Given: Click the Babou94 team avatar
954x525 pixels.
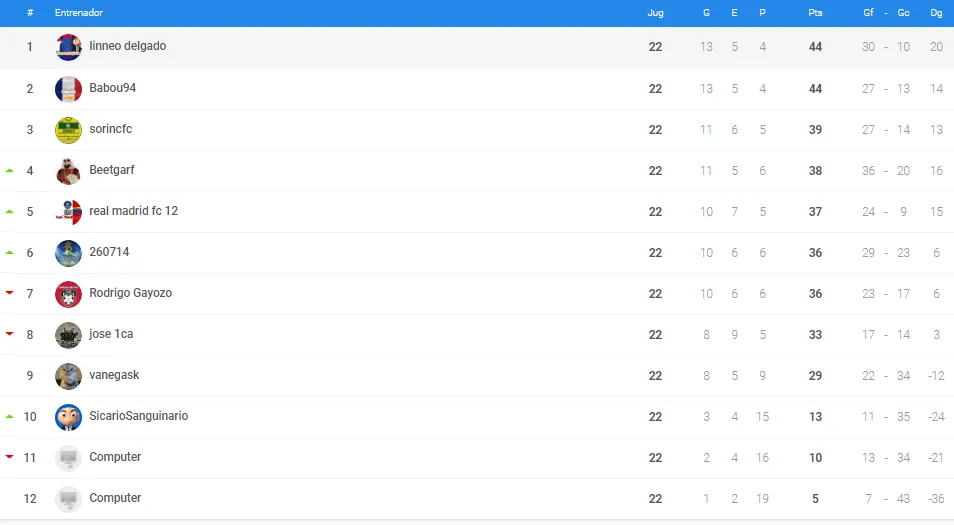Looking at the screenshot, I should (x=68, y=89).
